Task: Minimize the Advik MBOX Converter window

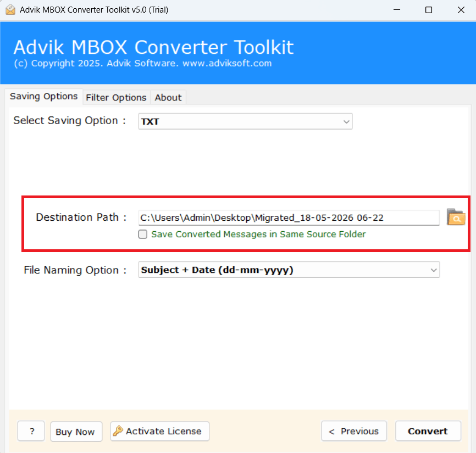Action: click(x=396, y=10)
